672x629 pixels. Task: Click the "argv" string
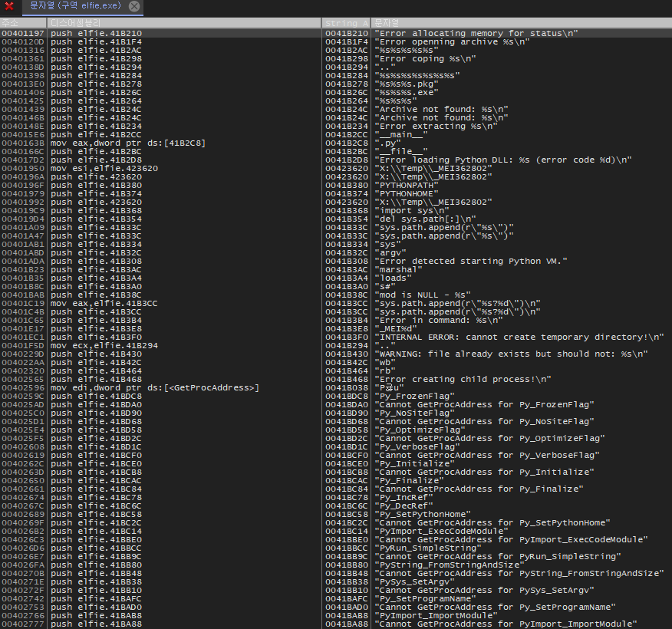click(x=390, y=253)
